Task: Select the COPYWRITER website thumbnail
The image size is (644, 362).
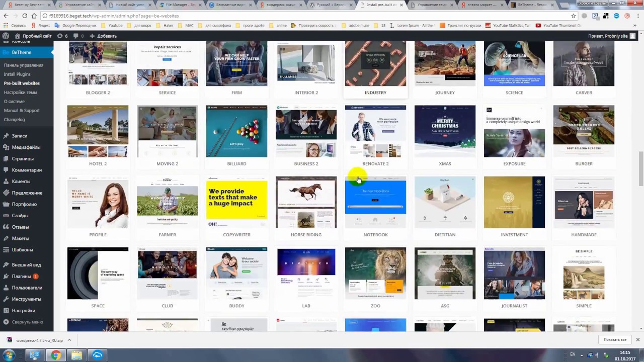Action: click(x=236, y=202)
